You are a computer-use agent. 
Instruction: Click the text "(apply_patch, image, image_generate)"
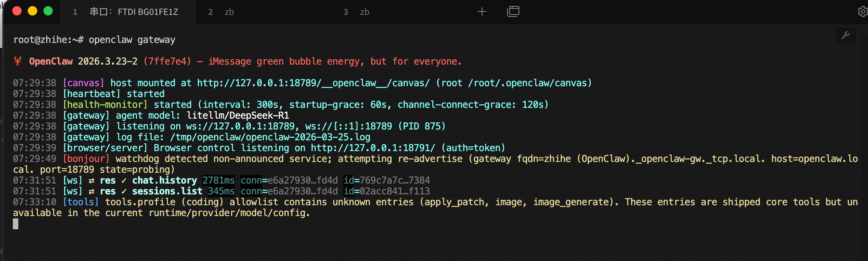click(517, 202)
